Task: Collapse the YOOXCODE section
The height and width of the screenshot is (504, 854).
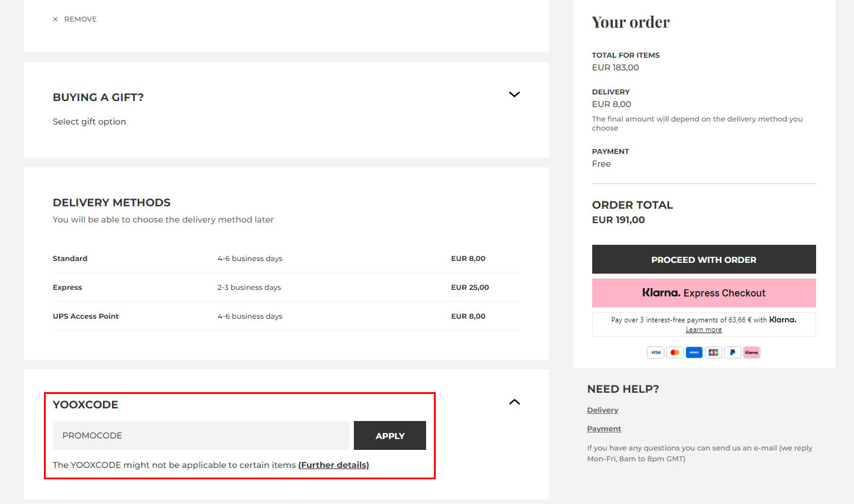Action: tap(514, 402)
